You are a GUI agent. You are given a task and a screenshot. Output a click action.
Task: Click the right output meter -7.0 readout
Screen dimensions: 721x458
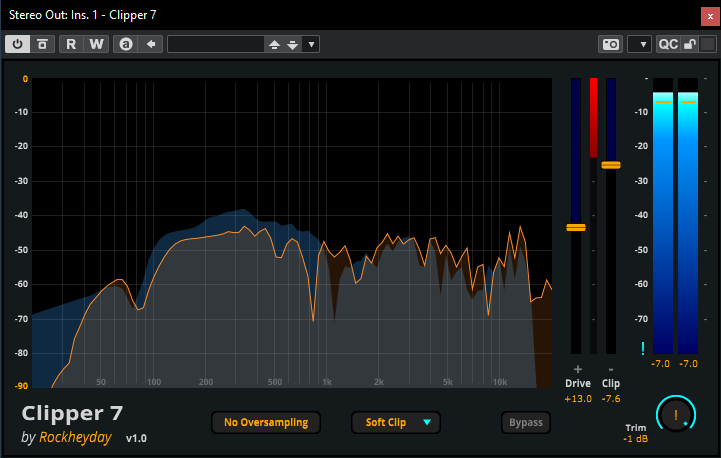click(688, 364)
